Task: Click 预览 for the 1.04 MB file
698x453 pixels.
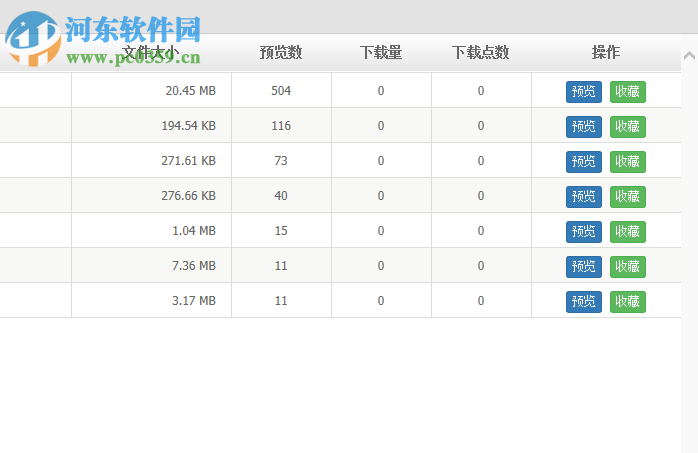Action: click(584, 232)
